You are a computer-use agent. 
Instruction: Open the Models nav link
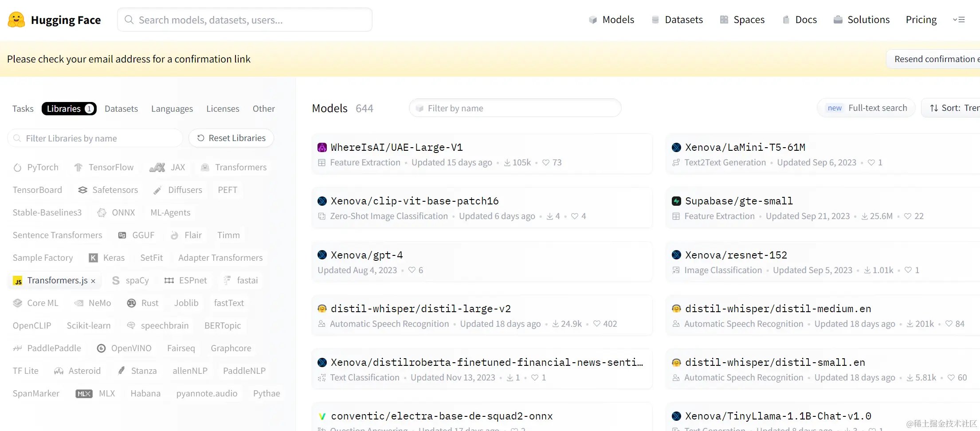click(612, 20)
